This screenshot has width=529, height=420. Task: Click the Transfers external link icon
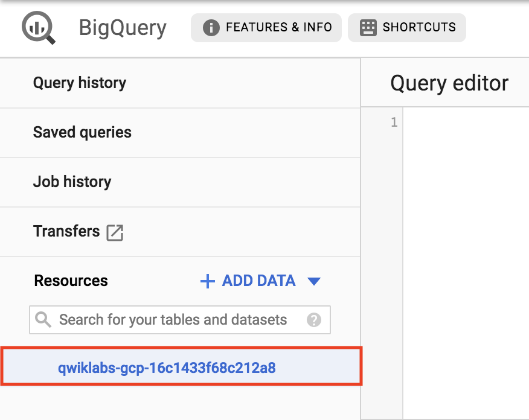(115, 232)
